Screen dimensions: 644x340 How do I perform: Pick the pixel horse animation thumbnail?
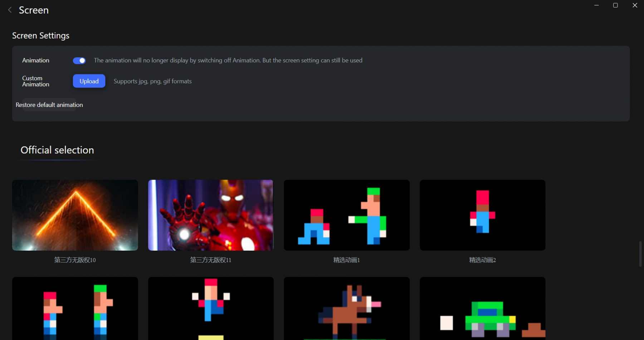point(347,309)
